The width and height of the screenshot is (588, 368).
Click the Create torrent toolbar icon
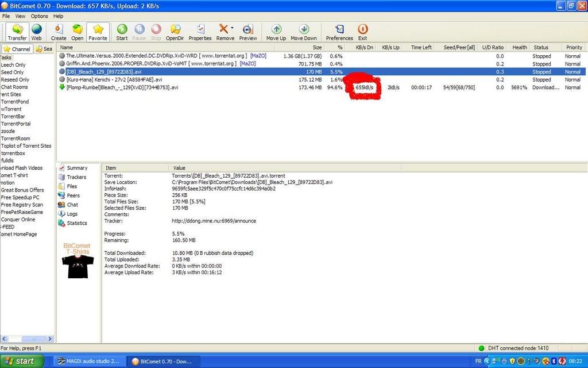[x=59, y=32]
